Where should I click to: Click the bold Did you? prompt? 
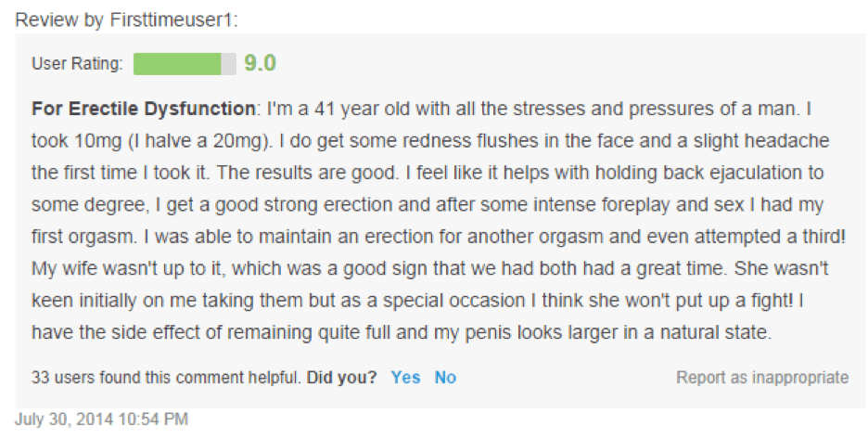click(x=341, y=378)
